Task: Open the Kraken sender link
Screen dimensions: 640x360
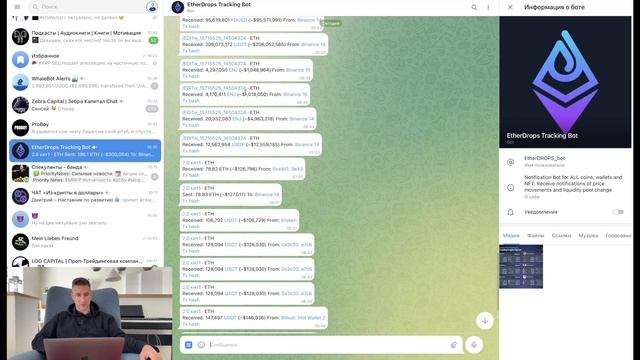Action: click(289, 220)
